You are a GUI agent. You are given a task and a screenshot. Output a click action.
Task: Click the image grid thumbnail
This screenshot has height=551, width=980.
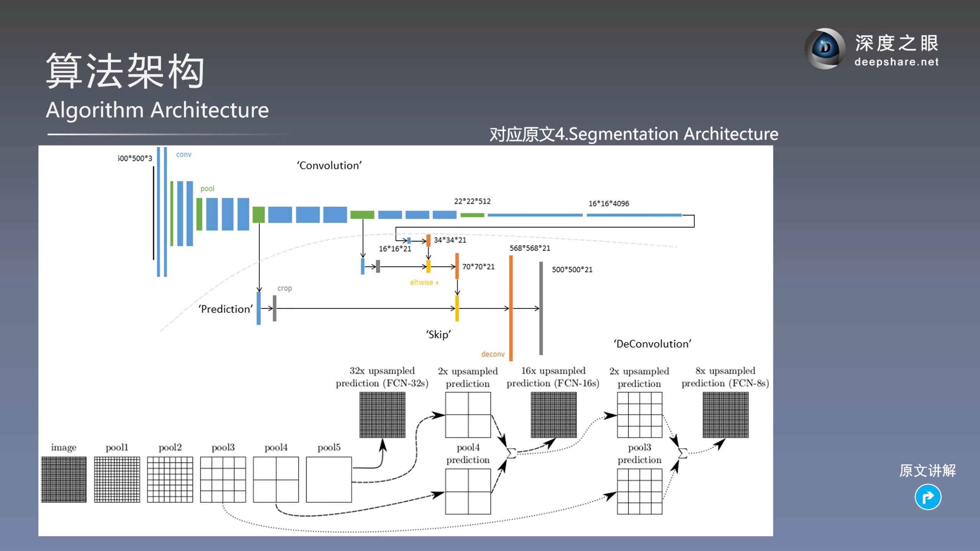[x=64, y=479]
